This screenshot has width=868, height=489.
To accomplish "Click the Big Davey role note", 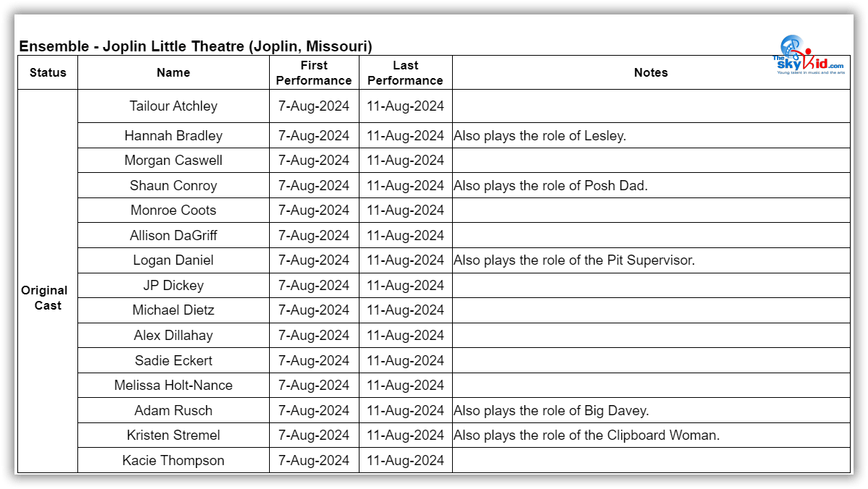I will pyautogui.click(x=551, y=410).
